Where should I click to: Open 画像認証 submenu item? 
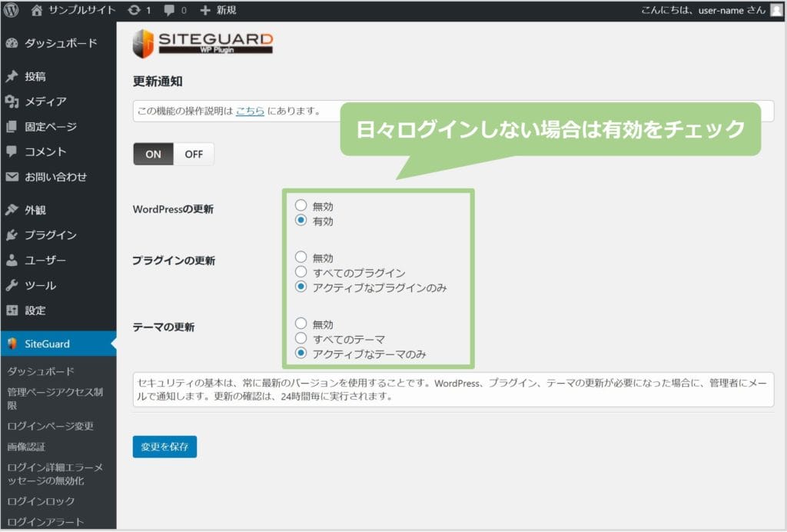pyautogui.click(x=26, y=446)
